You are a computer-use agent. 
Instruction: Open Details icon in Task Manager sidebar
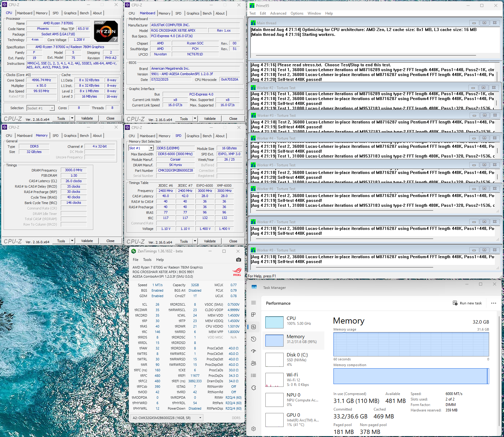(x=254, y=376)
